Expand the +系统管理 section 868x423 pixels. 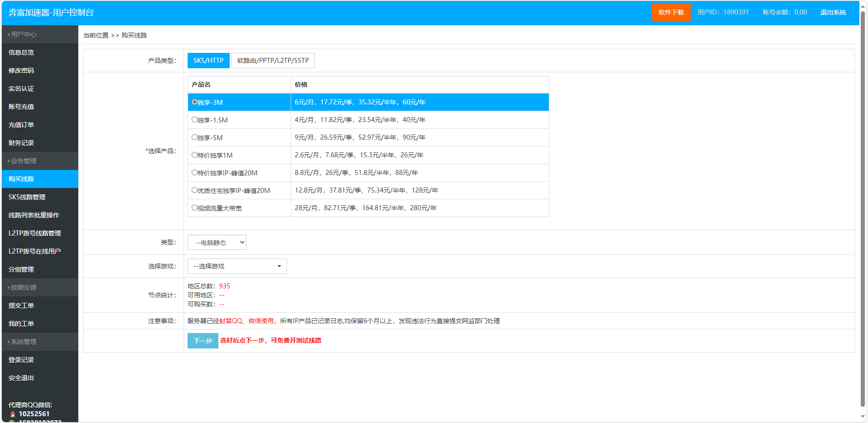click(21, 342)
